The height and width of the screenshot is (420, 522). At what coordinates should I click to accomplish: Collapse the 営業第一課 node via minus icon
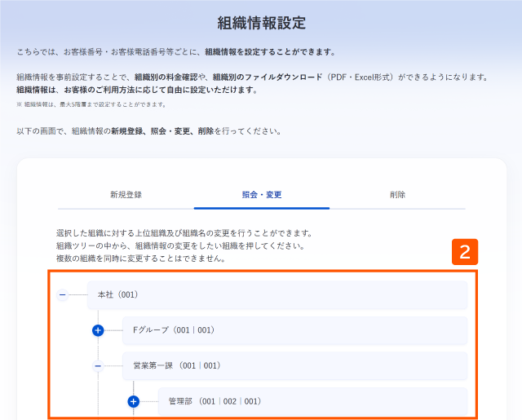[98, 366]
